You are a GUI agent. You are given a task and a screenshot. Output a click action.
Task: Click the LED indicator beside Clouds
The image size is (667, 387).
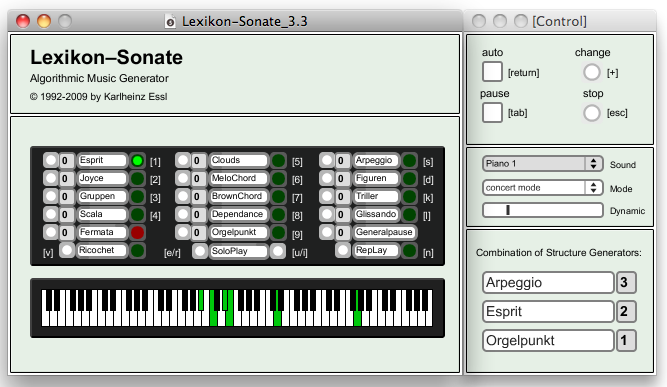click(278, 160)
